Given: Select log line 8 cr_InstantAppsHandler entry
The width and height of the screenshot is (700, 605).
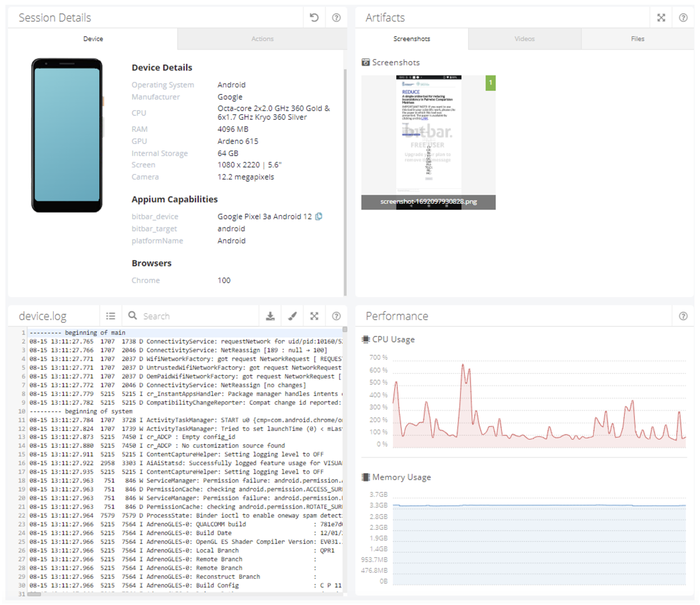Looking at the screenshot, I should 185,394.
